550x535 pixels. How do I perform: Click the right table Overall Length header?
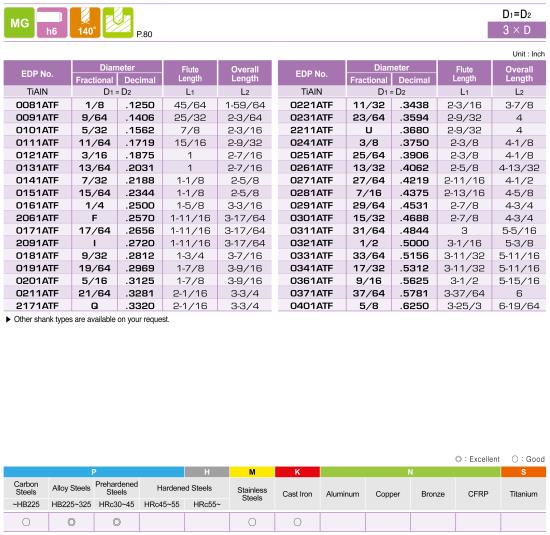click(x=519, y=74)
